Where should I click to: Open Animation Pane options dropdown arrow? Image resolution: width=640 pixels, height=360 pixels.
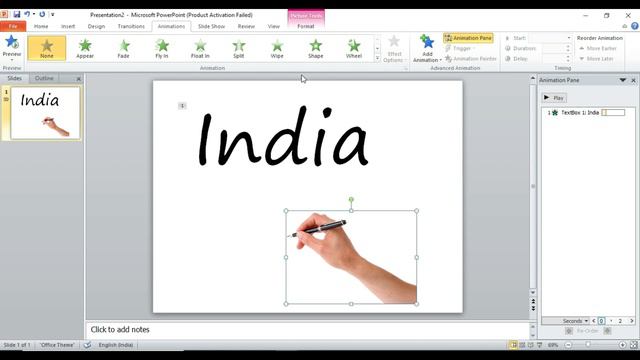tap(623, 80)
